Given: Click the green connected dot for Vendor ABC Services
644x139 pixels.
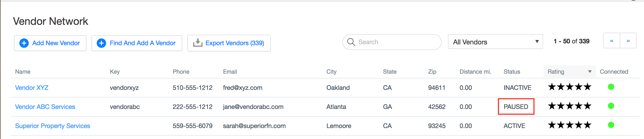Looking at the screenshot, I should pos(611,106).
